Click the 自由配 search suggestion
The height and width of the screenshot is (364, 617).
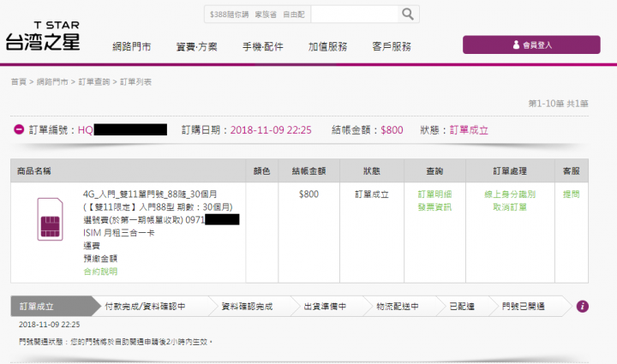[x=294, y=15]
